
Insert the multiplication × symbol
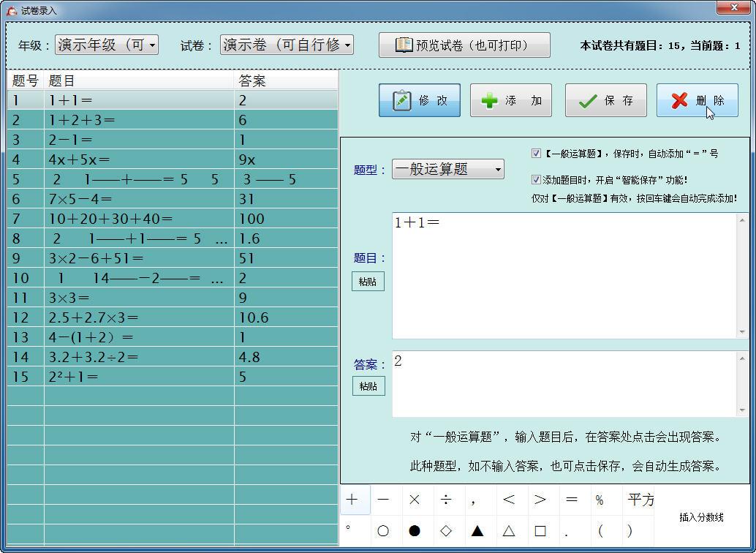(x=415, y=500)
